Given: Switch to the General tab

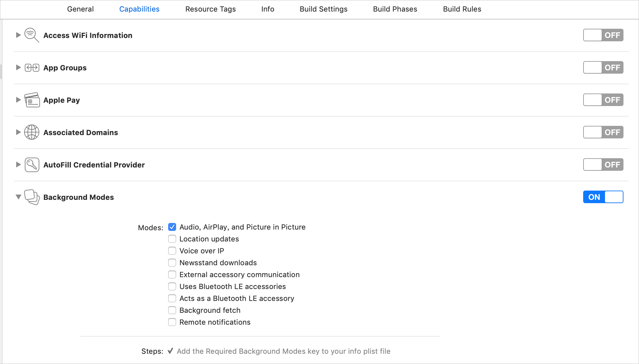Looking at the screenshot, I should [80, 9].
